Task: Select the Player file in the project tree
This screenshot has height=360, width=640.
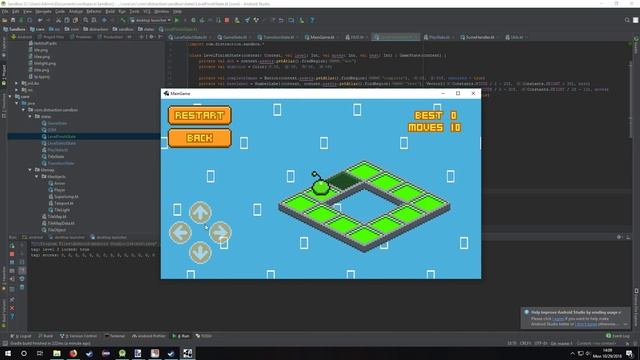Action: 59,190
